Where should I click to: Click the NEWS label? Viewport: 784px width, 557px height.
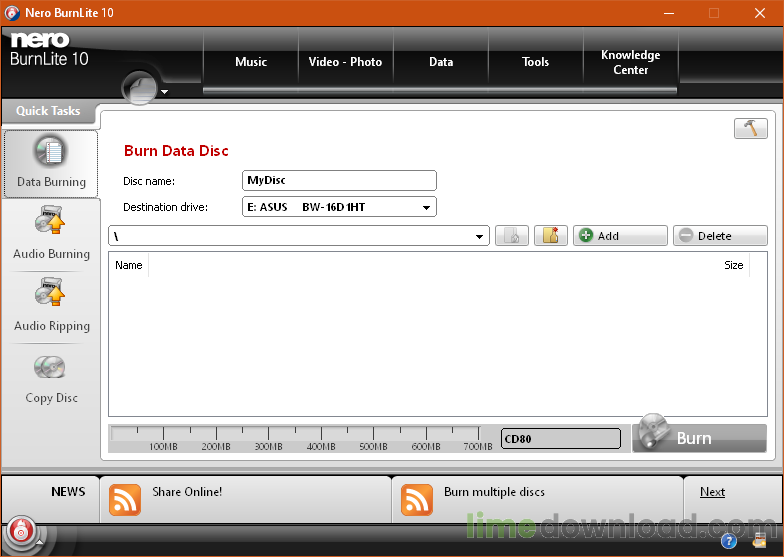coord(68,492)
